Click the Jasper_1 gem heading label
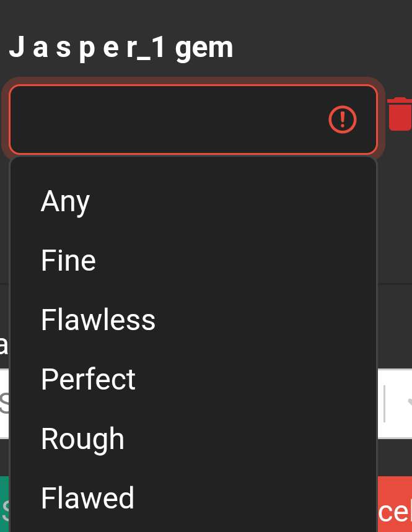The image size is (412, 532). click(x=121, y=48)
